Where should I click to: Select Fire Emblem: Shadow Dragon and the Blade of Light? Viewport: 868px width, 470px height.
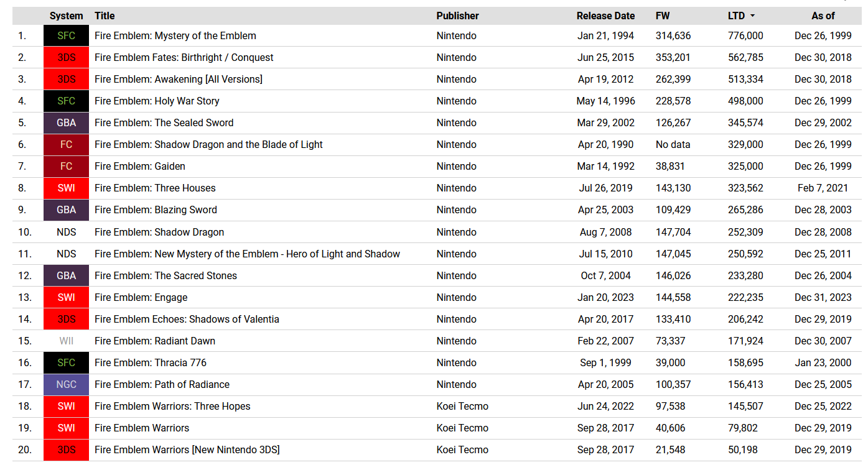click(208, 145)
